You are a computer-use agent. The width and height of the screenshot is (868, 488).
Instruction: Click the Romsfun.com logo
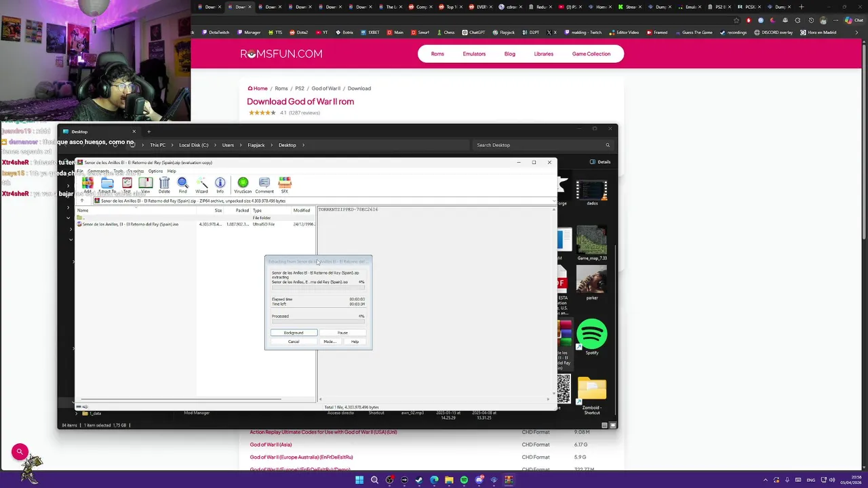281,54
